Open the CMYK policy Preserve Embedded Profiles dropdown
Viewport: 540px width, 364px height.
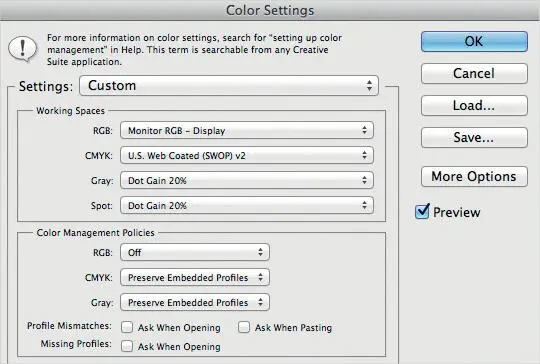tap(195, 278)
